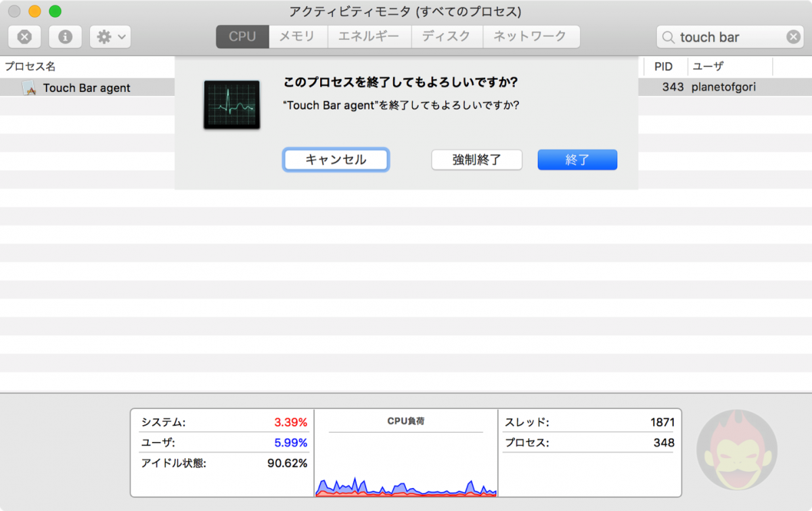Sort by the ユーザ column header
The image size is (812, 511).
[708, 66]
